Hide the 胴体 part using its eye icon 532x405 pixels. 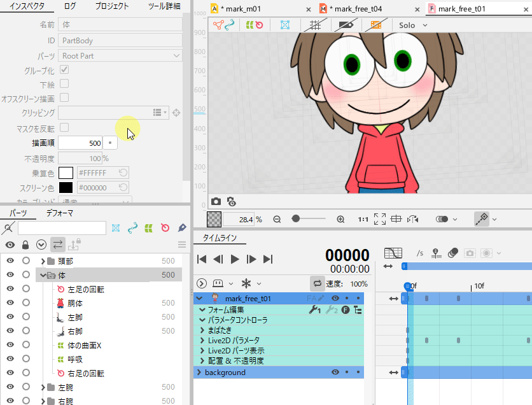point(10,303)
